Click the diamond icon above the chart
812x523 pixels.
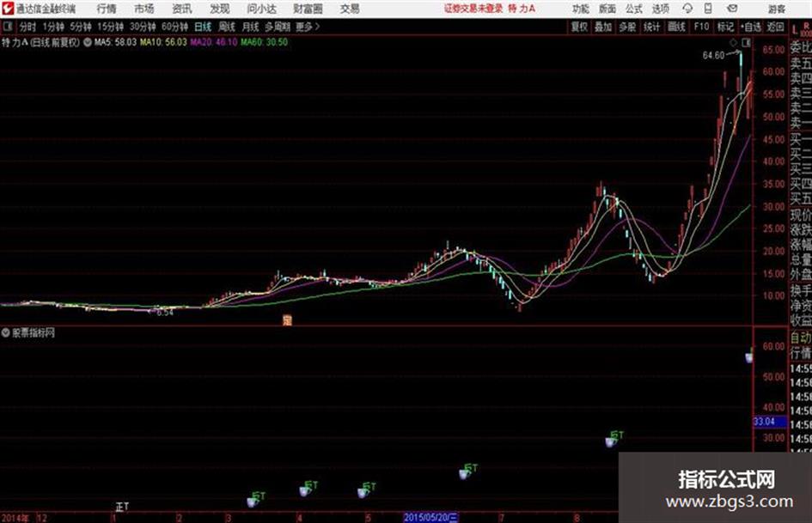[x=733, y=42]
